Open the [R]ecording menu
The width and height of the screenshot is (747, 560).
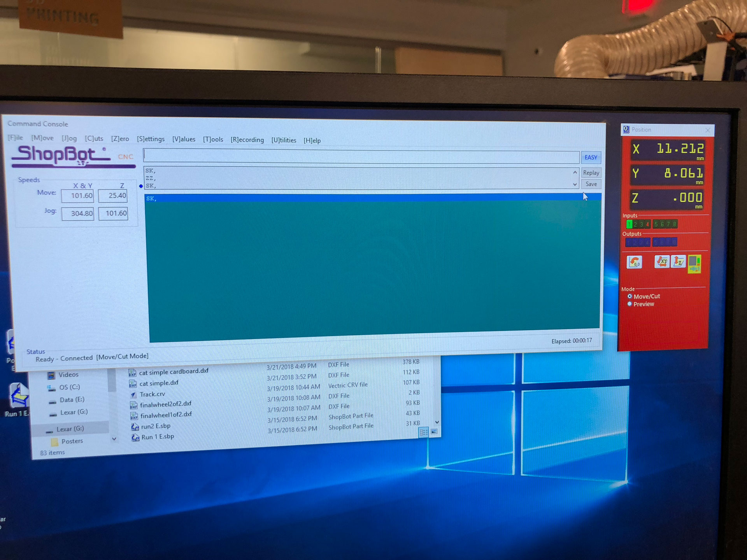[x=247, y=140]
